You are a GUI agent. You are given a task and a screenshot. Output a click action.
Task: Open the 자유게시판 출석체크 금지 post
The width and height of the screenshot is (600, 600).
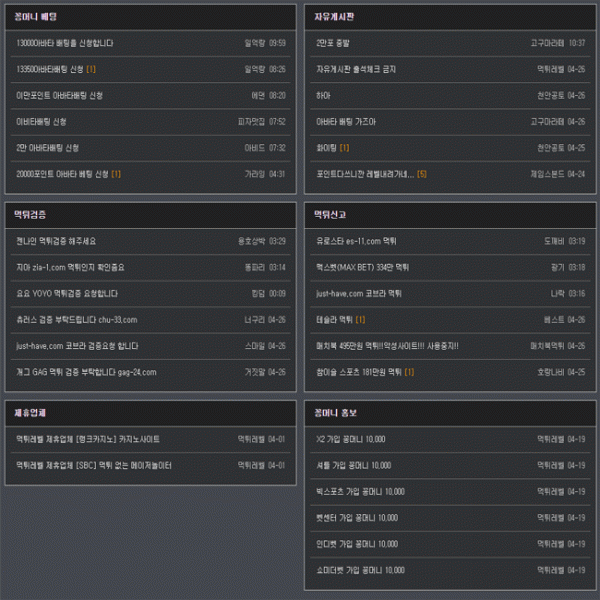coord(356,69)
